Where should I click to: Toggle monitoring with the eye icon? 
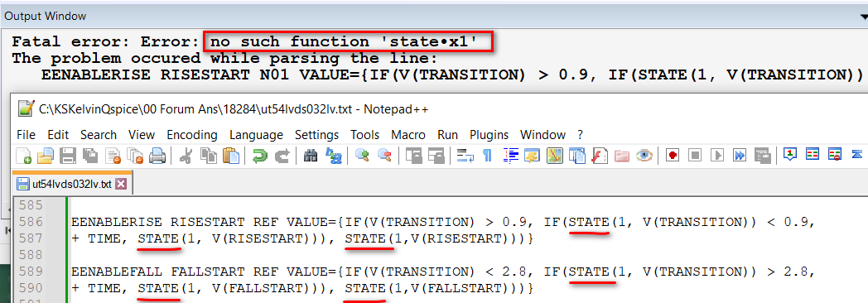coord(644,156)
